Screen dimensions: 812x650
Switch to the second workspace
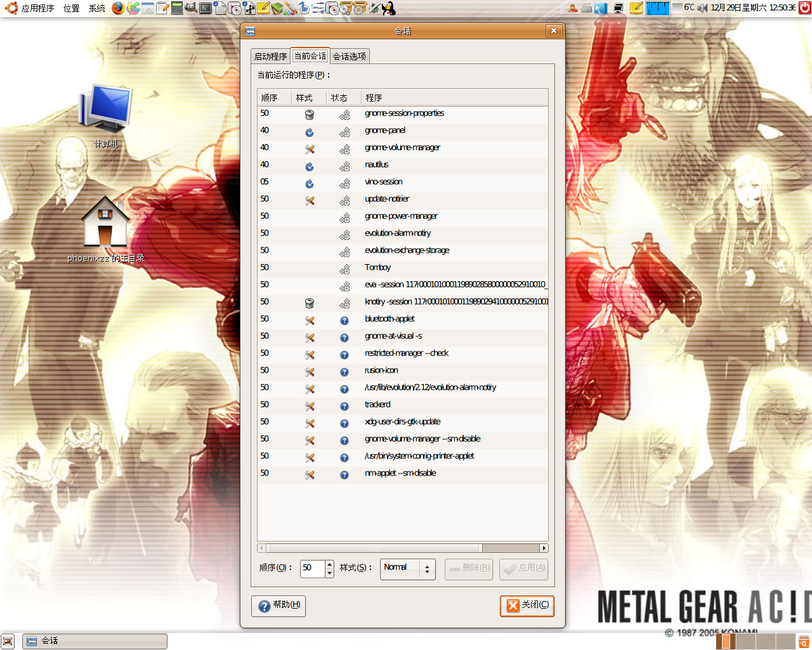(x=745, y=642)
